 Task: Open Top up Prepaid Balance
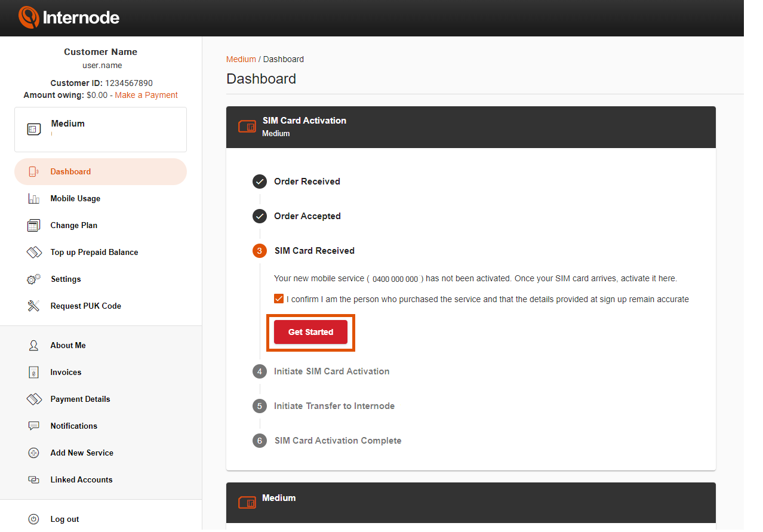tap(94, 253)
